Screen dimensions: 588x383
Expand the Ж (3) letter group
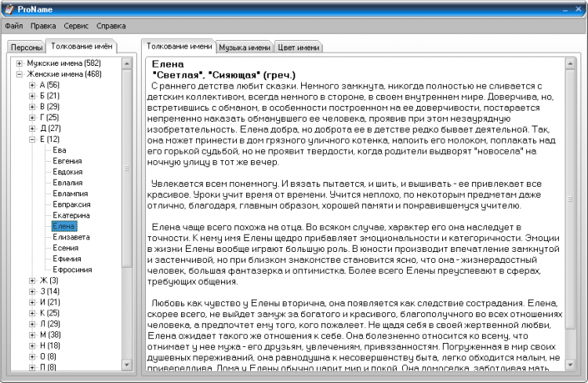tap(32, 280)
